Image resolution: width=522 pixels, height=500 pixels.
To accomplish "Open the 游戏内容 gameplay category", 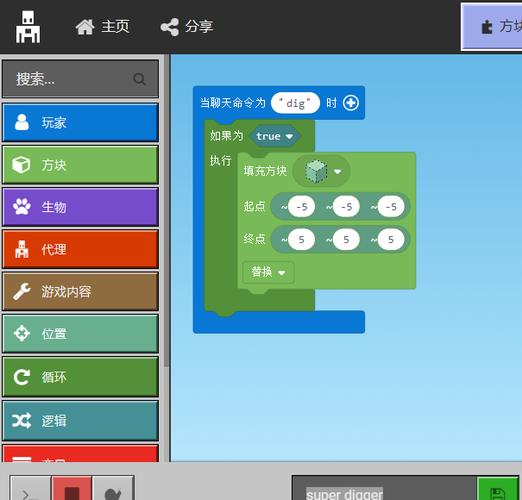I will click(x=80, y=291).
